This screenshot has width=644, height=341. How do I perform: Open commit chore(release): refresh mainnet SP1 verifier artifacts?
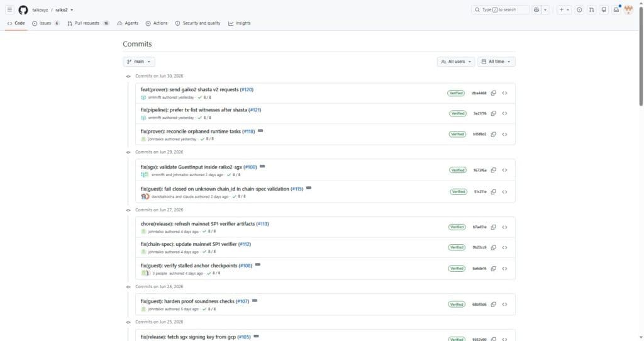197,224
